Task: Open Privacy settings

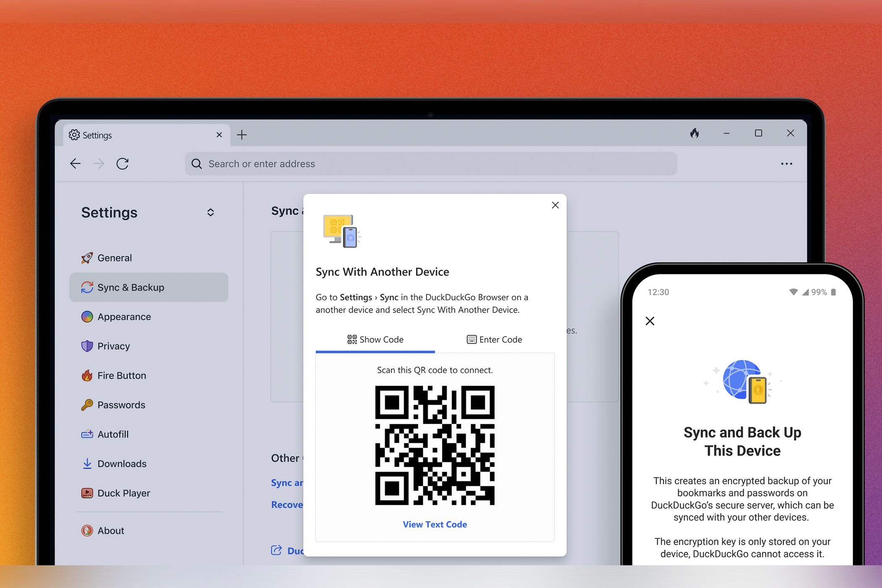Action: 149,346
